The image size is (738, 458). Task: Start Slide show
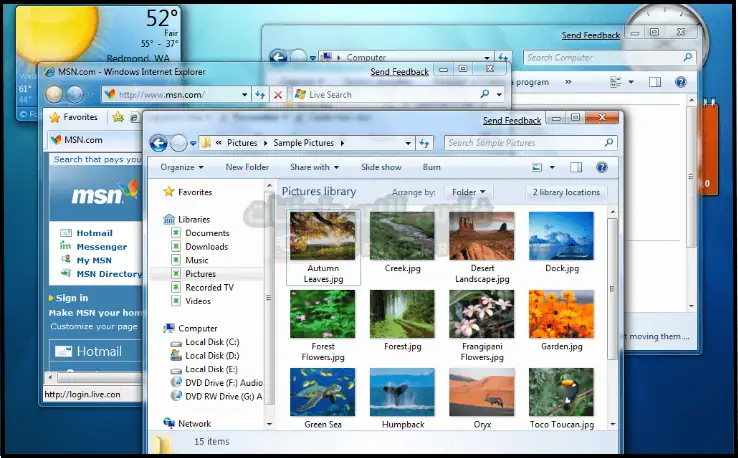click(381, 167)
